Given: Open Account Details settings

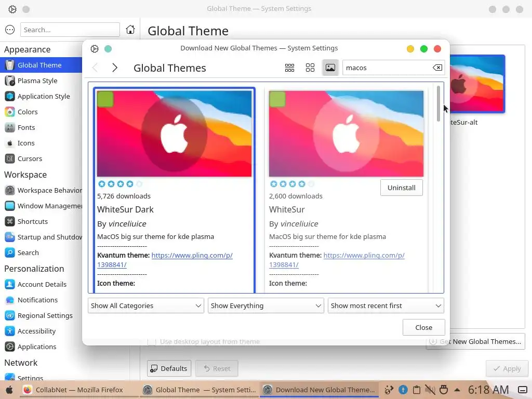Looking at the screenshot, I should [x=41, y=284].
